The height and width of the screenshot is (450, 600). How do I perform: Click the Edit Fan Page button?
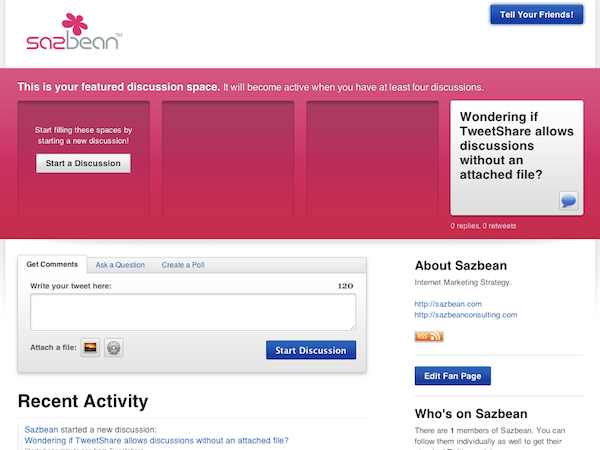[x=452, y=376]
